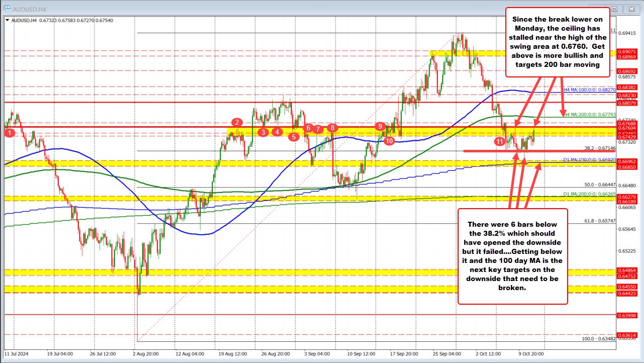Select the annotation box about 6 bars below

pyautogui.click(x=512, y=256)
